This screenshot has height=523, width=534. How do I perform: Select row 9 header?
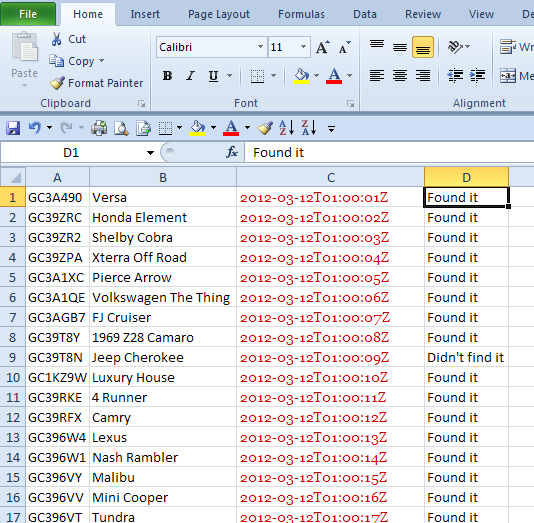(13, 357)
